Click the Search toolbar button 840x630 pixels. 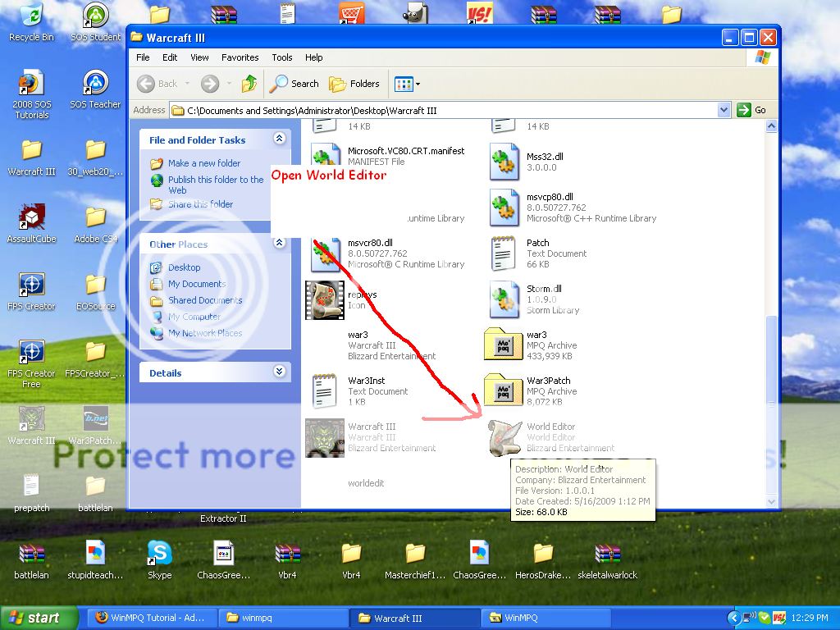(x=294, y=84)
